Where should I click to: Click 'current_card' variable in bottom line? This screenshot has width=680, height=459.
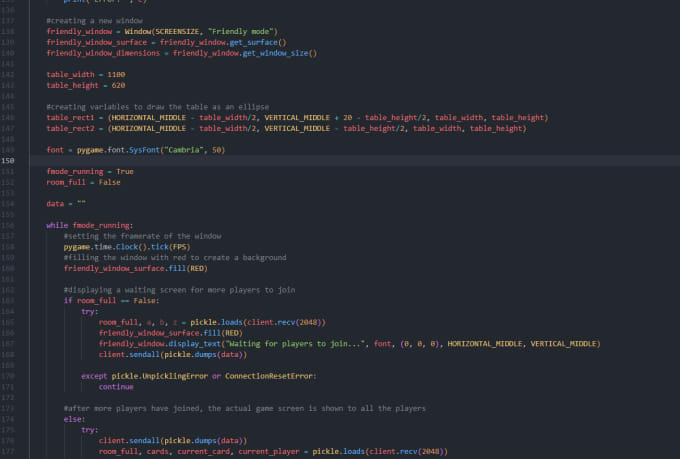click(x=203, y=452)
